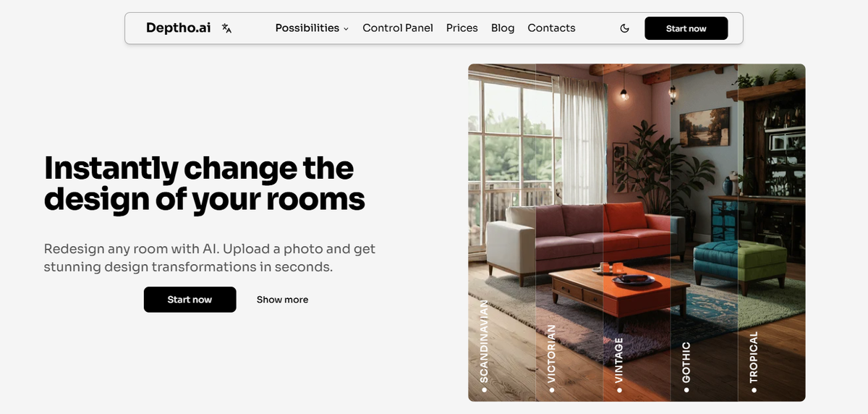Open the Blog link
The height and width of the screenshot is (414, 868).
(x=503, y=28)
